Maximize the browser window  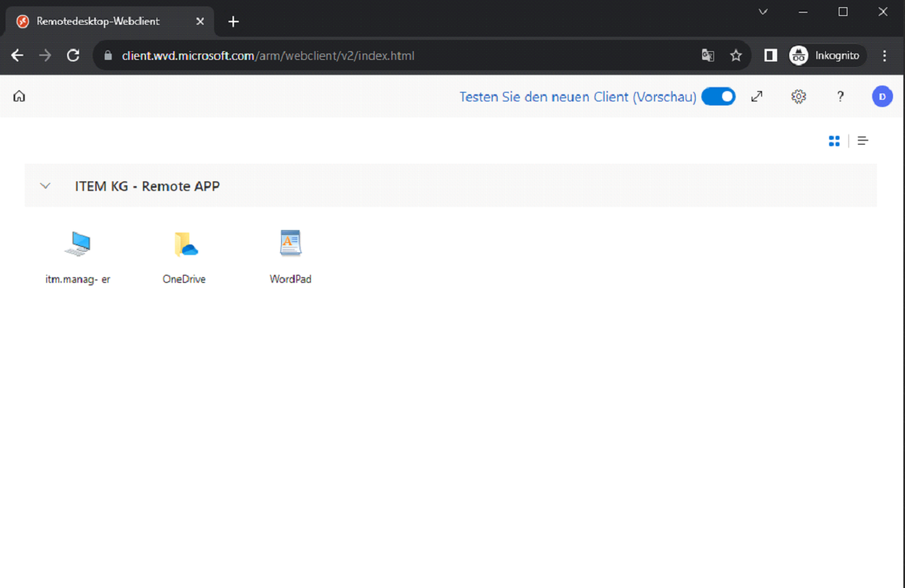coord(843,11)
